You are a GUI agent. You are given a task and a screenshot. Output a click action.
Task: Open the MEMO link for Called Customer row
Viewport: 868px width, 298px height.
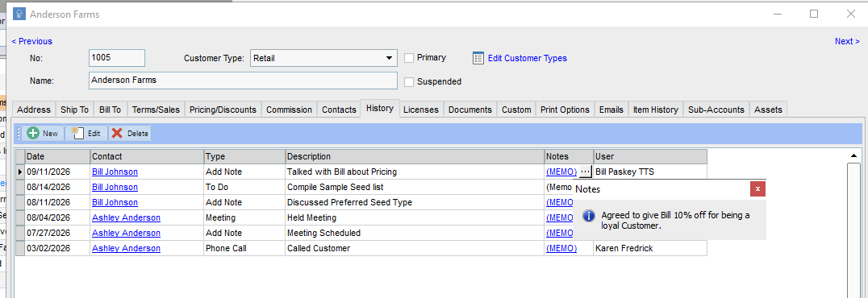pyautogui.click(x=561, y=248)
